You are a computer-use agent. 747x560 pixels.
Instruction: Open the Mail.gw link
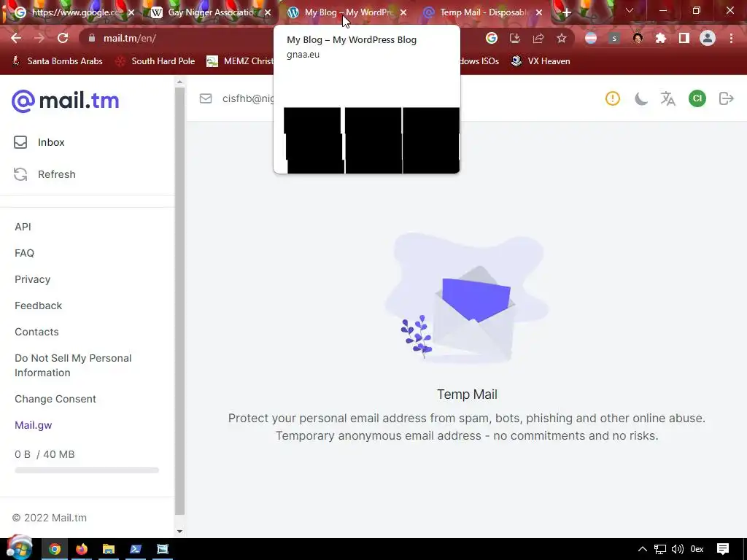point(34,425)
